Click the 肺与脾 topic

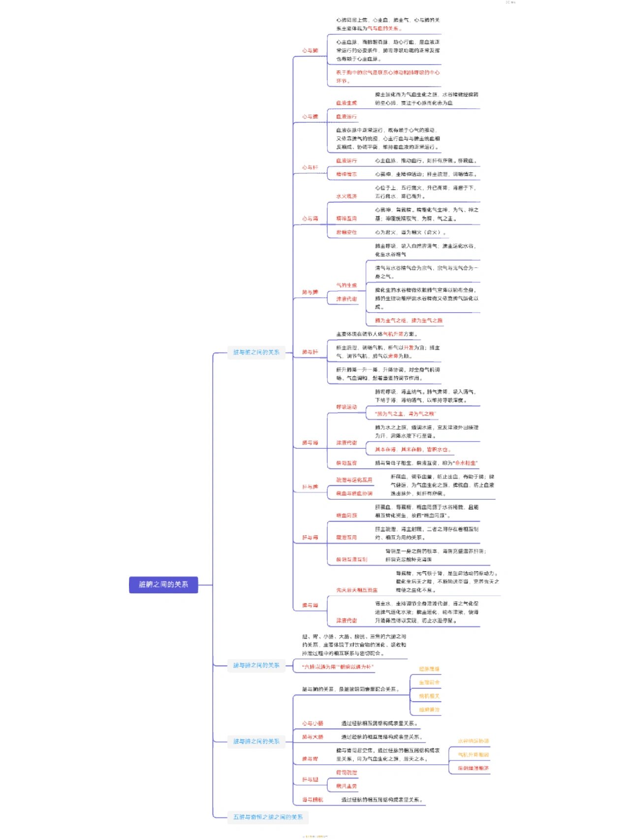[x=310, y=292]
